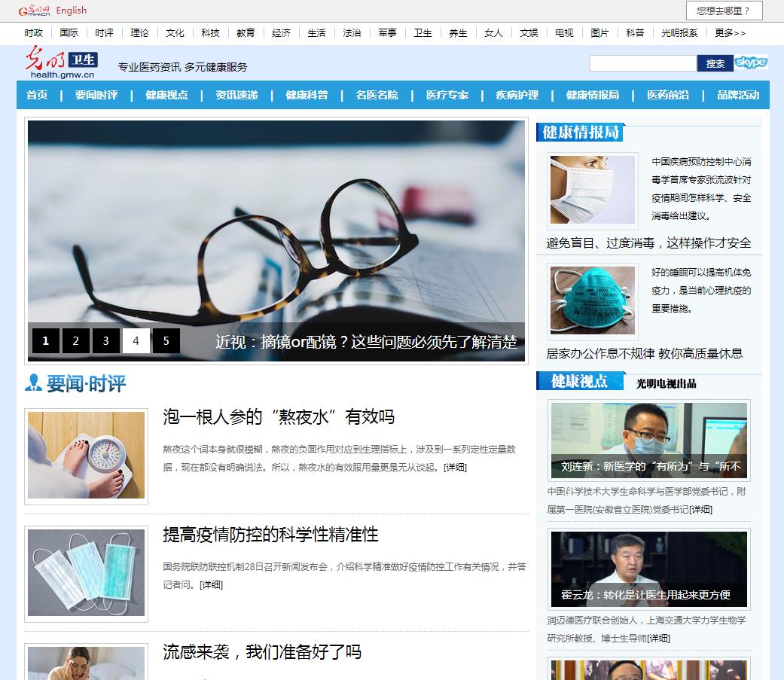Open the 医药前沿 blue menu item
Viewport: 784px width, 680px height.
(668, 95)
